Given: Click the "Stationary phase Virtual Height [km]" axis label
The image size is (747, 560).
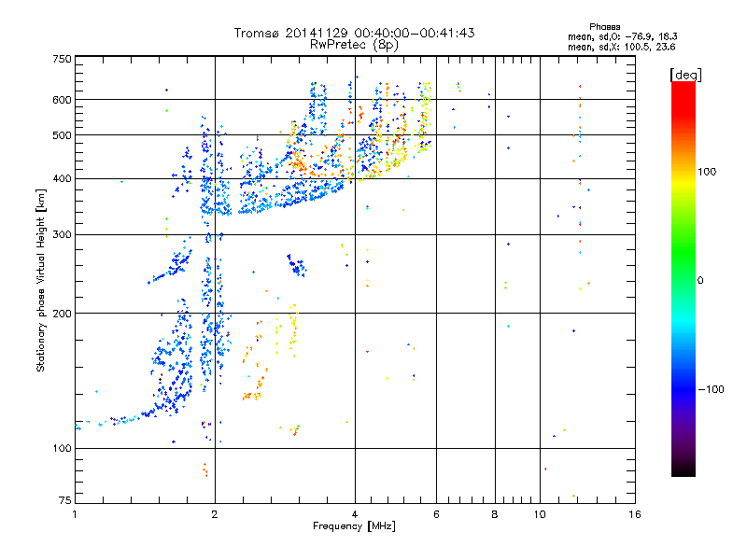Looking at the screenshot, I should pos(41,281).
